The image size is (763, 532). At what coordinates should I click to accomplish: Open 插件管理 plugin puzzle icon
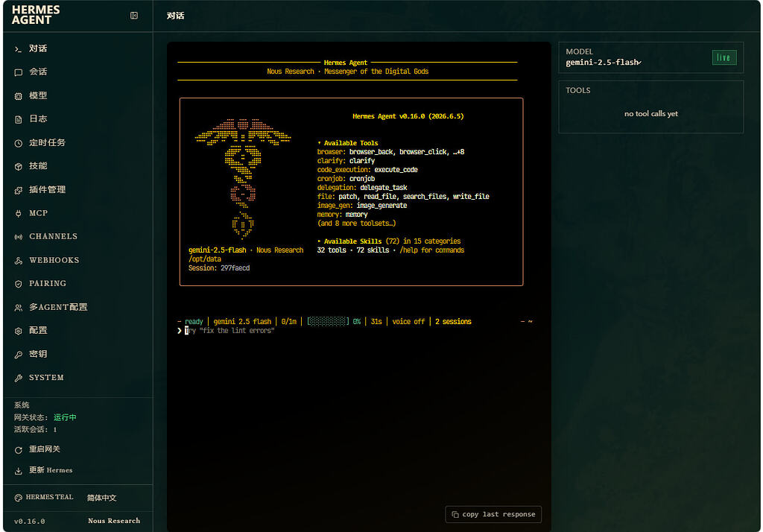tap(19, 190)
